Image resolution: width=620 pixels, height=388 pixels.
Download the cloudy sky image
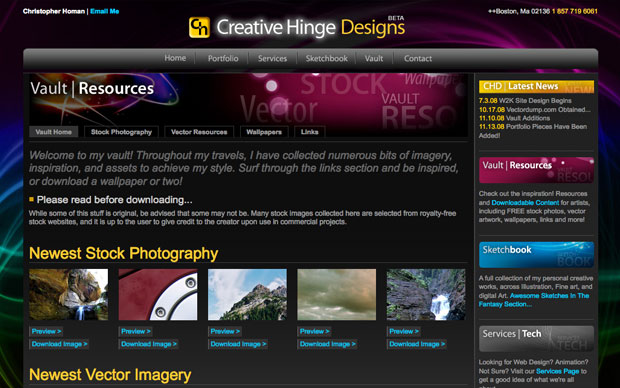(327, 344)
